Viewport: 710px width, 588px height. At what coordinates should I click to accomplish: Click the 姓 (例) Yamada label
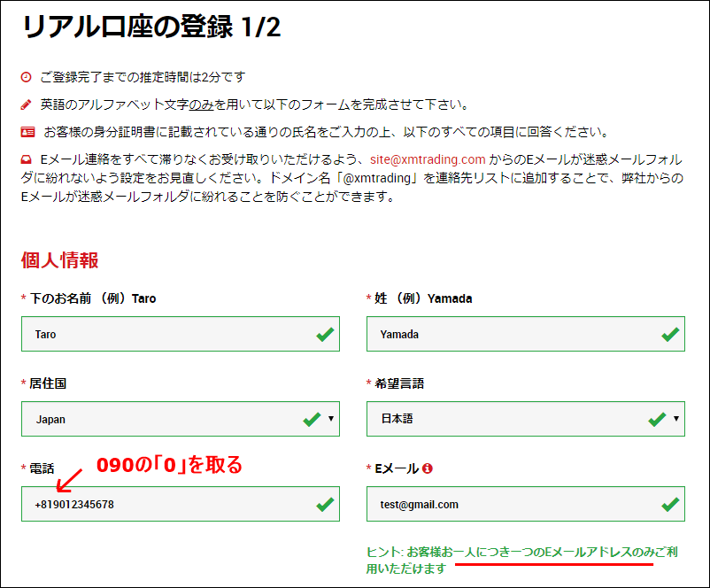click(x=423, y=298)
